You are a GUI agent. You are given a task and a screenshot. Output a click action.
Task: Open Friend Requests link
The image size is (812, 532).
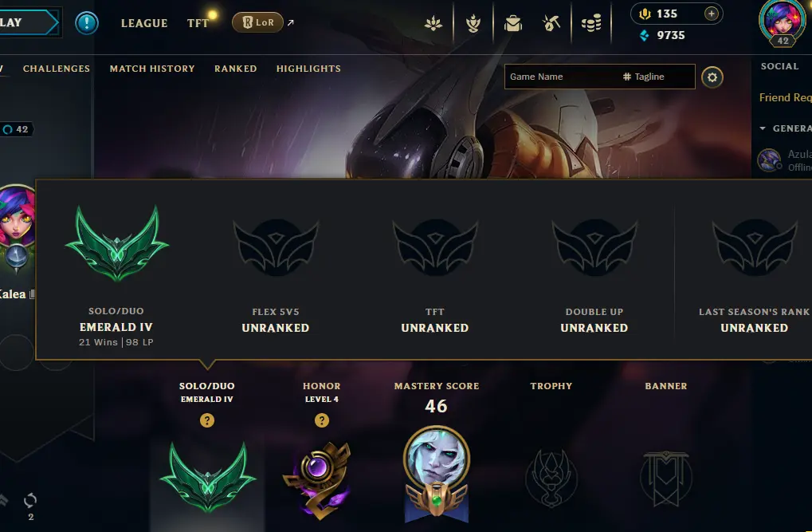785,97
